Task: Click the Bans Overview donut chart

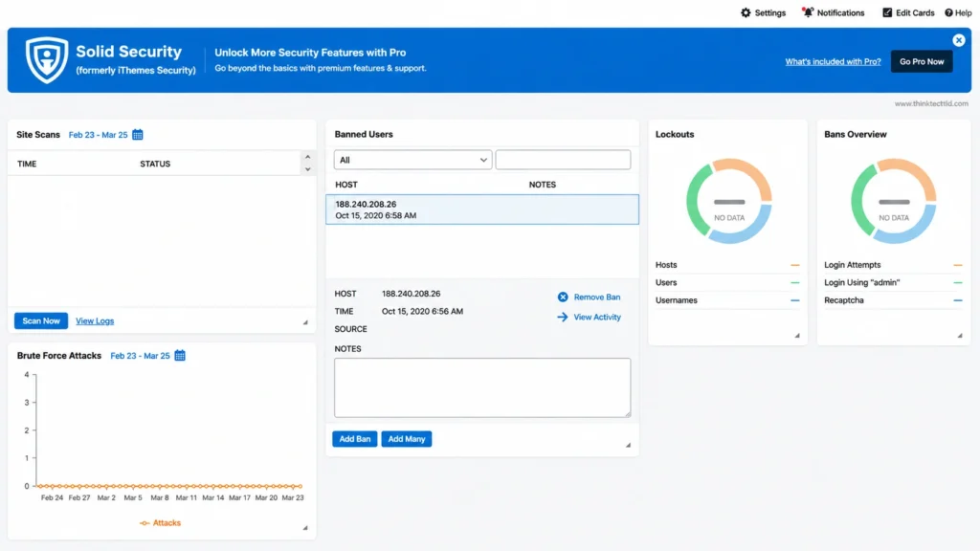Action: (894, 201)
